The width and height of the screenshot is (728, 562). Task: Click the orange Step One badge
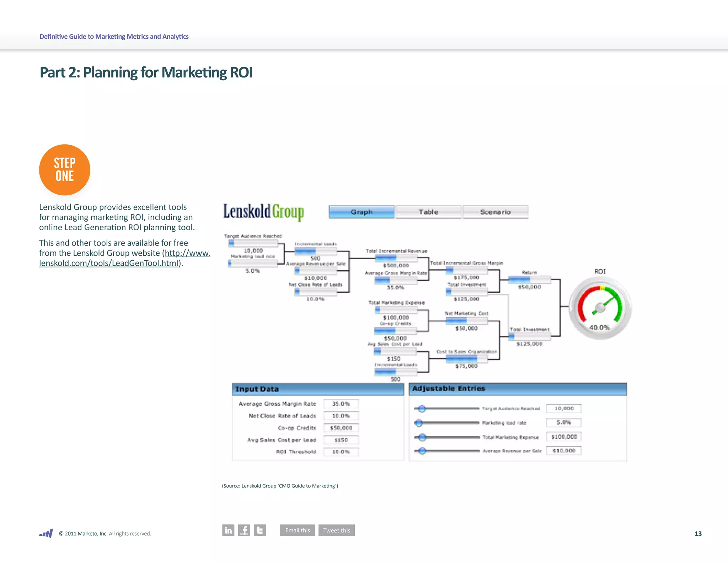point(65,170)
